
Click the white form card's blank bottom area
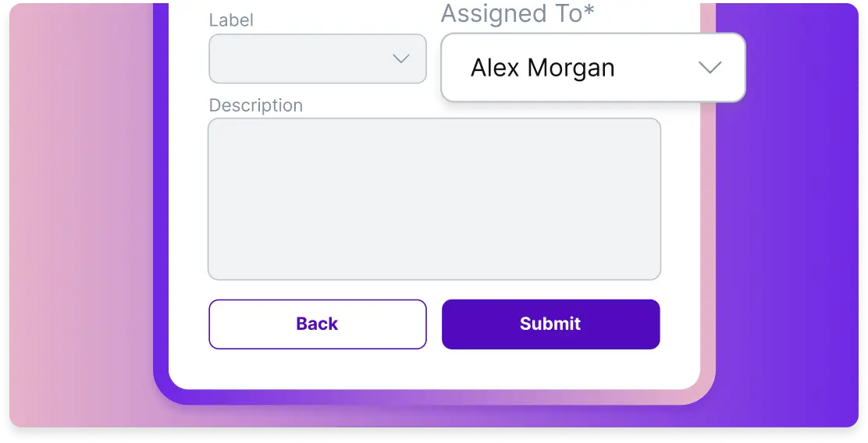click(x=434, y=370)
